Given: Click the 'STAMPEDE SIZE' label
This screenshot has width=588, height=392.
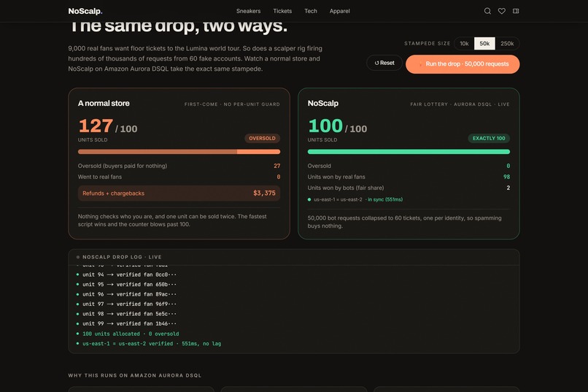Looking at the screenshot, I should tap(427, 44).
